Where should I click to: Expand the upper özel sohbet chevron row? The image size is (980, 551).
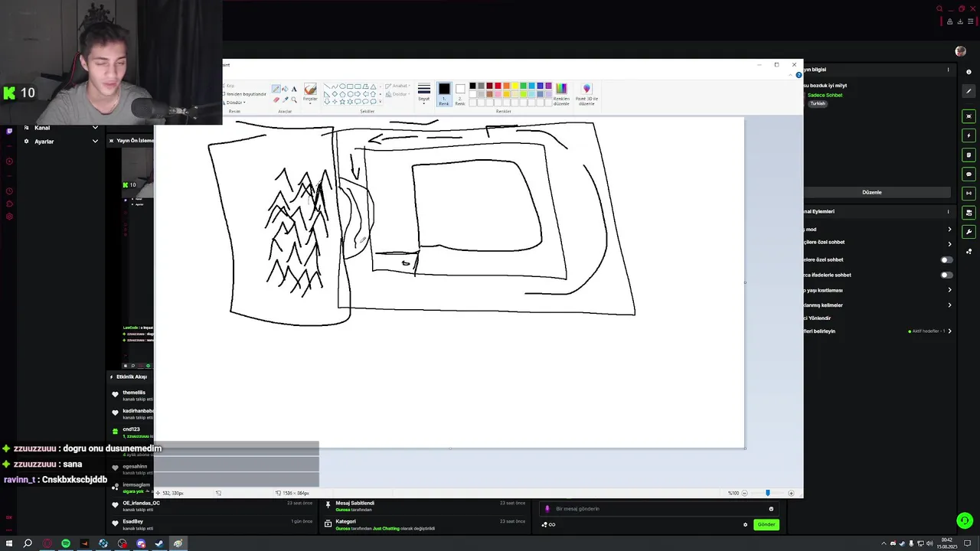(949, 244)
